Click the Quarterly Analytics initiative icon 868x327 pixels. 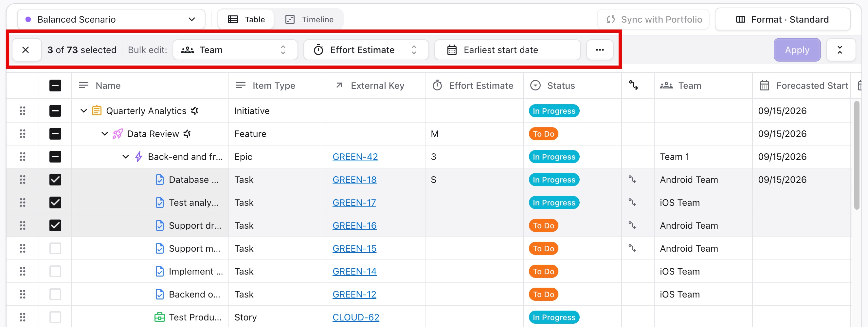point(97,111)
